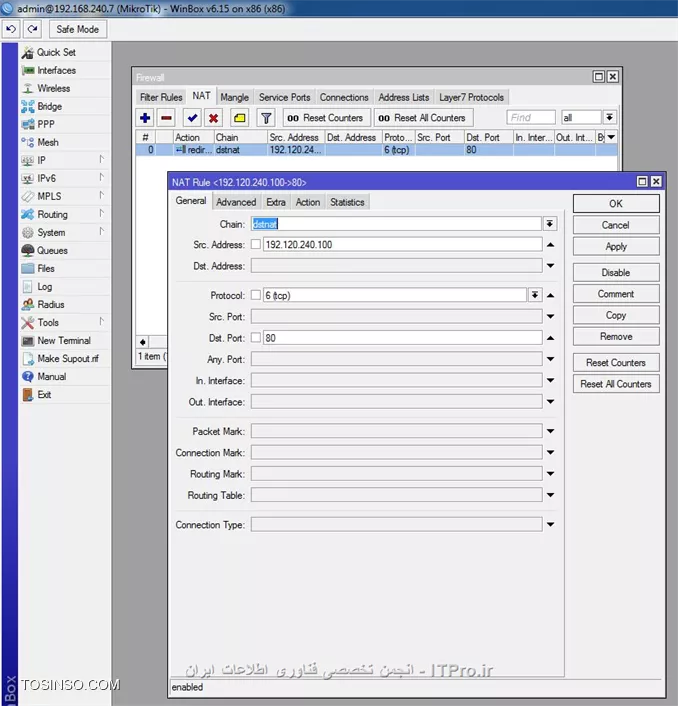Add a new NAT rule with the plus icon
This screenshot has width=678, height=706.
145,118
